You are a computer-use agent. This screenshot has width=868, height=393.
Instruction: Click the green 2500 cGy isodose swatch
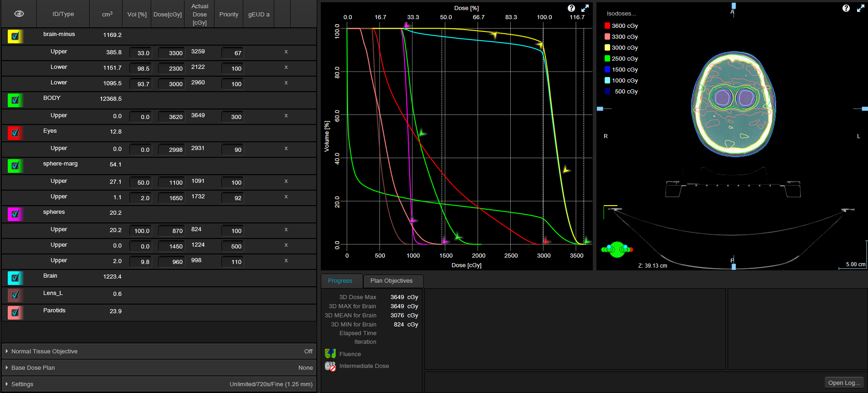tap(607, 58)
